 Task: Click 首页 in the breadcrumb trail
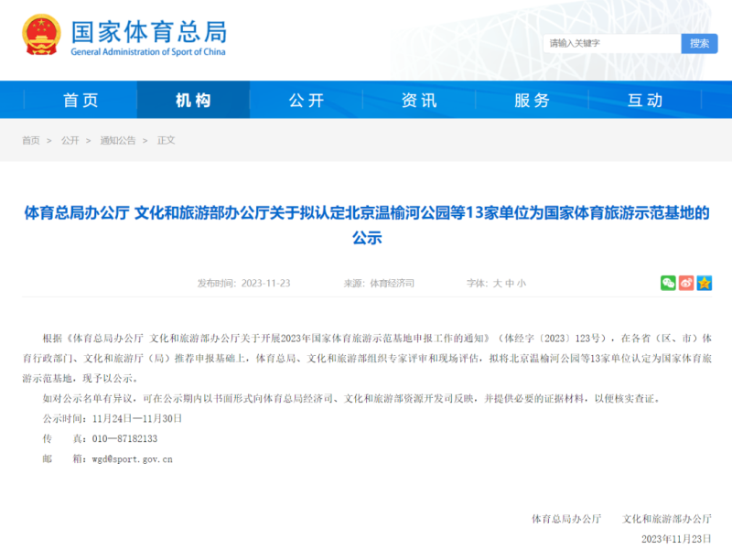31,141
